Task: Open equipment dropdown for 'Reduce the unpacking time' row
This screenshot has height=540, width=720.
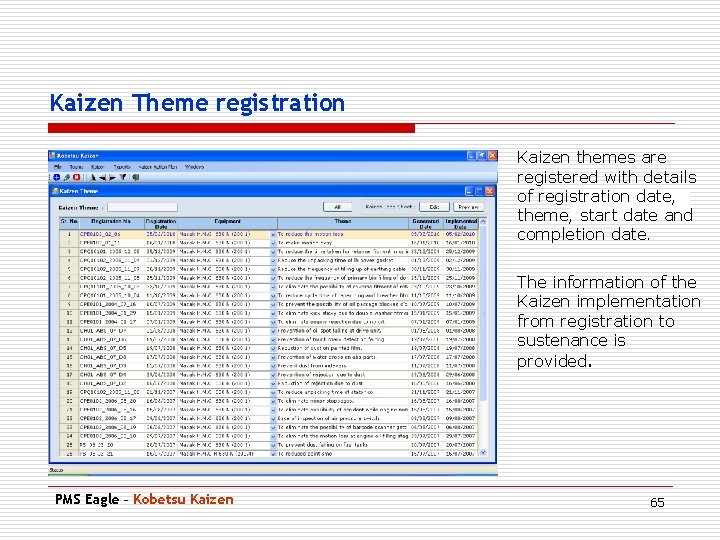Action: tap(273, 261)
